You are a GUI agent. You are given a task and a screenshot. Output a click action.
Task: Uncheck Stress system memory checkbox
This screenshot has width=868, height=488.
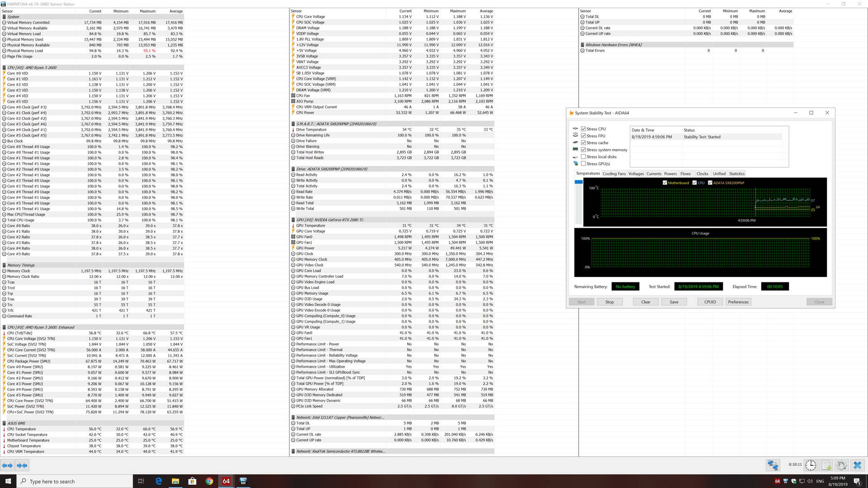pyautogui.click(x=583, y=150)
